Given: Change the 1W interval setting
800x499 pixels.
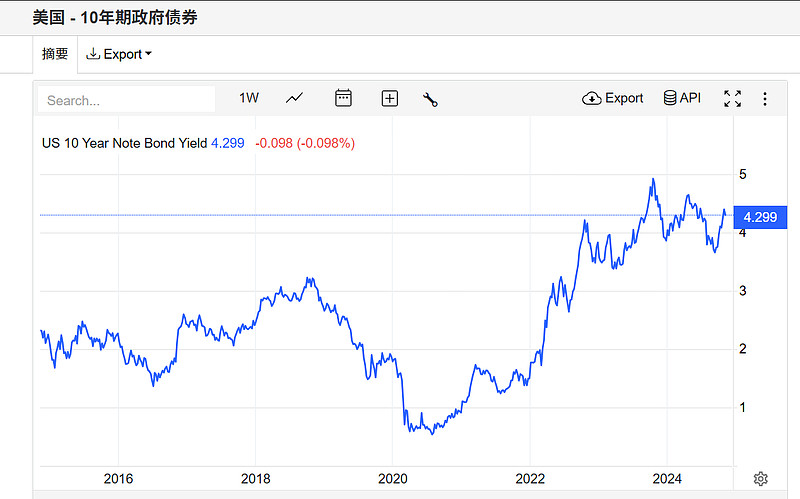Looking at the screenshot, I should click(249, 98).
